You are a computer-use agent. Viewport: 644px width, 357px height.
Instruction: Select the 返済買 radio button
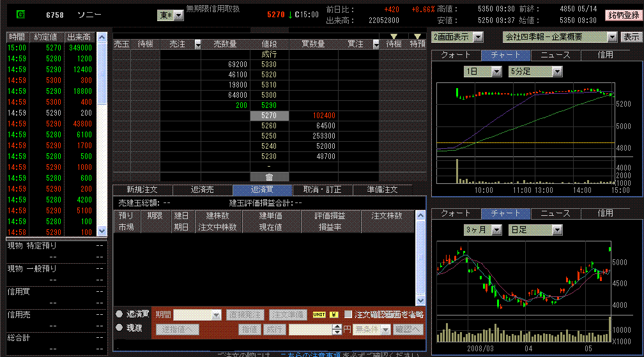[x=119, y=314]
